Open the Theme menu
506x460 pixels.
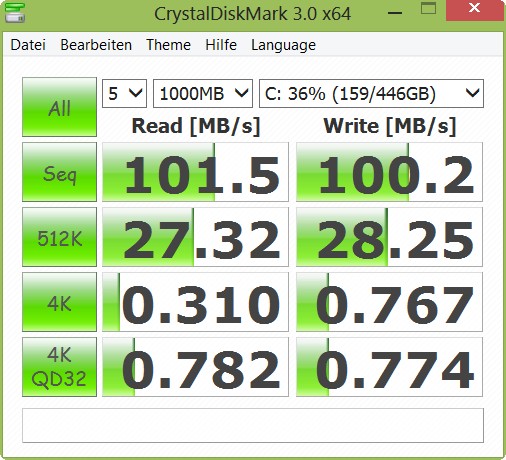(x=168, y=45)
